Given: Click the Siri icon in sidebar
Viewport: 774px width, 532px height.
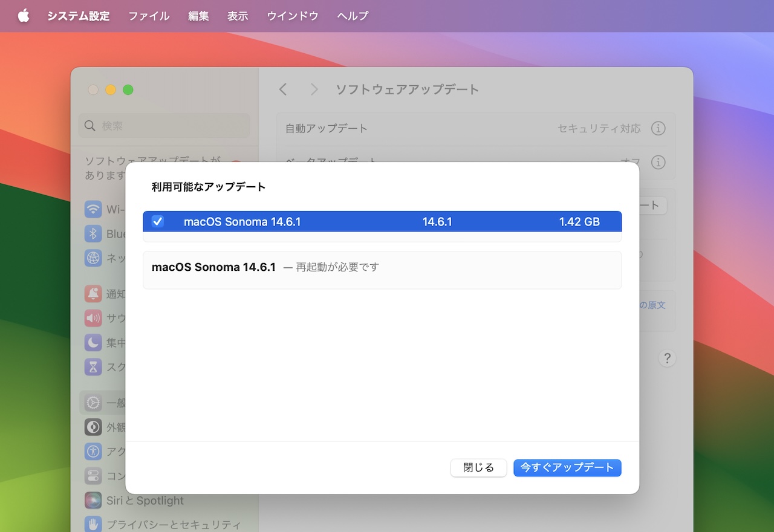Looking at the screenshot, I should point(93,500).
